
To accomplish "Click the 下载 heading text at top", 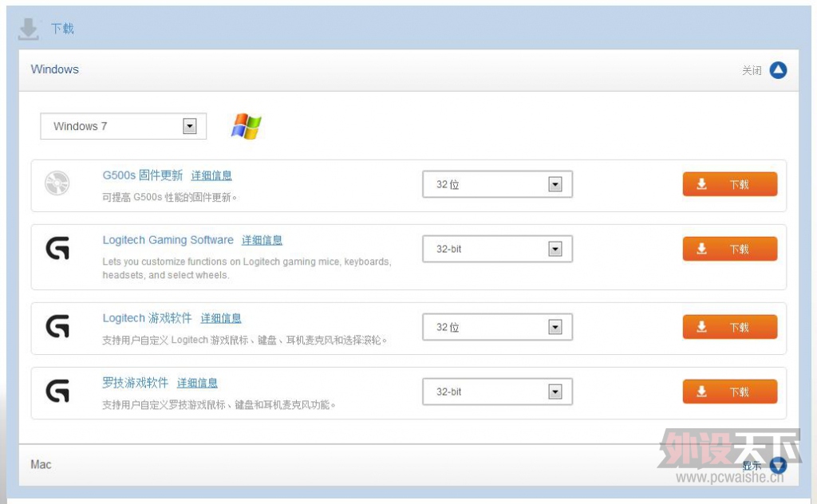I will 62,28.
